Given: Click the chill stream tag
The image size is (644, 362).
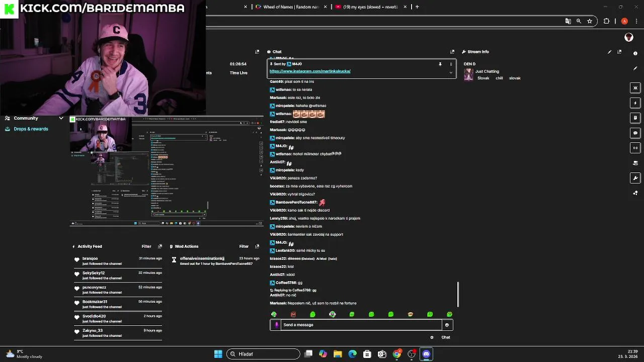Looking at the screenshot, I should [x=499, y=78].
